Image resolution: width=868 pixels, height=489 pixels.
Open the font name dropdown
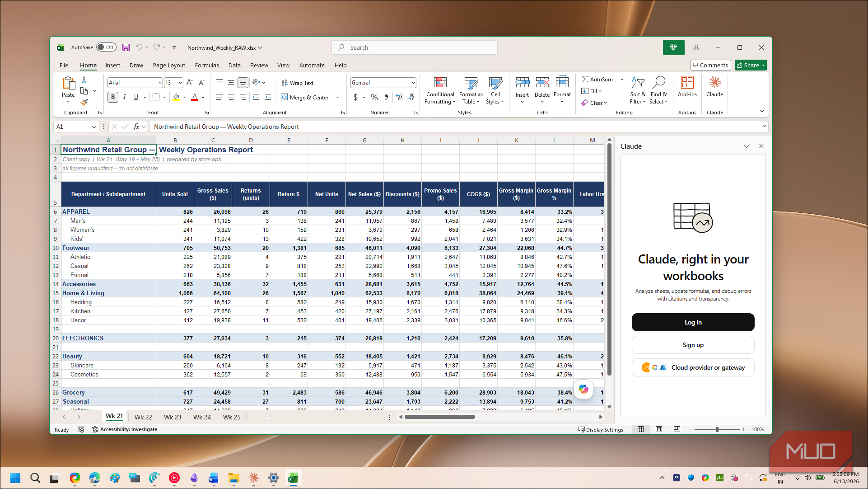coord(160,83)
